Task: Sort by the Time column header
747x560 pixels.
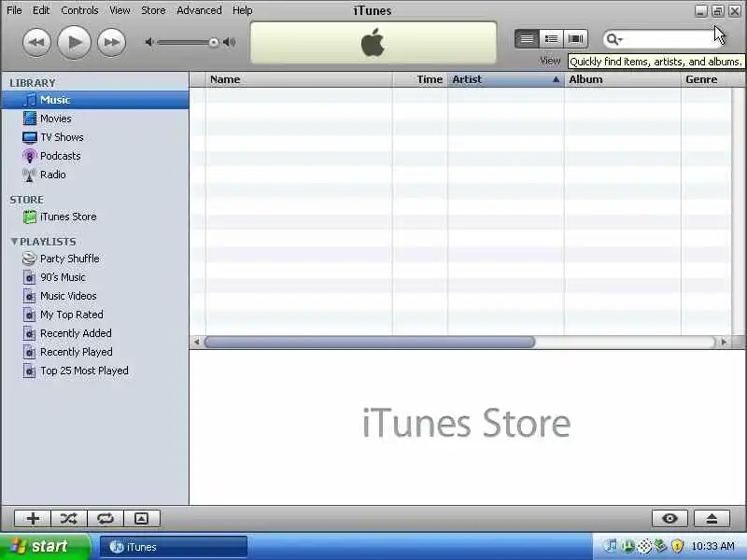Action: (419, 79)
